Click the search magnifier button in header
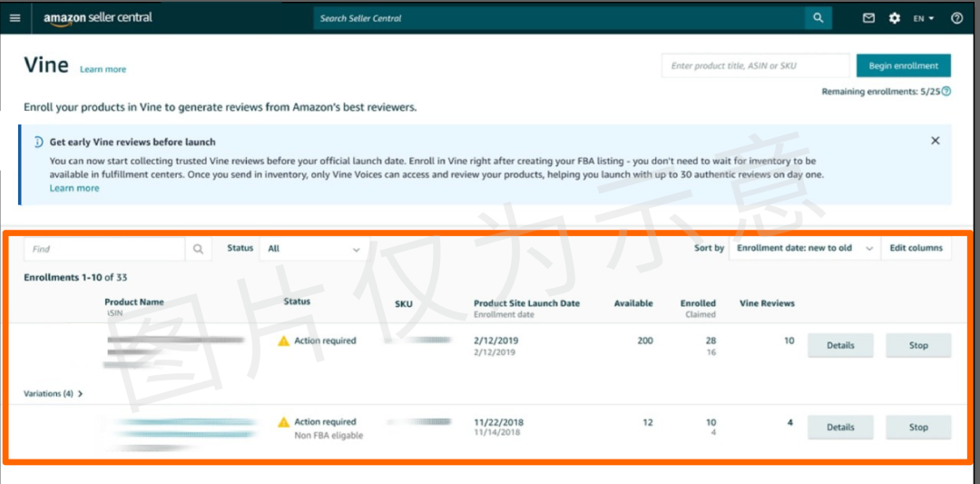This screenshot has height=484, width=980. pos(818,18)
